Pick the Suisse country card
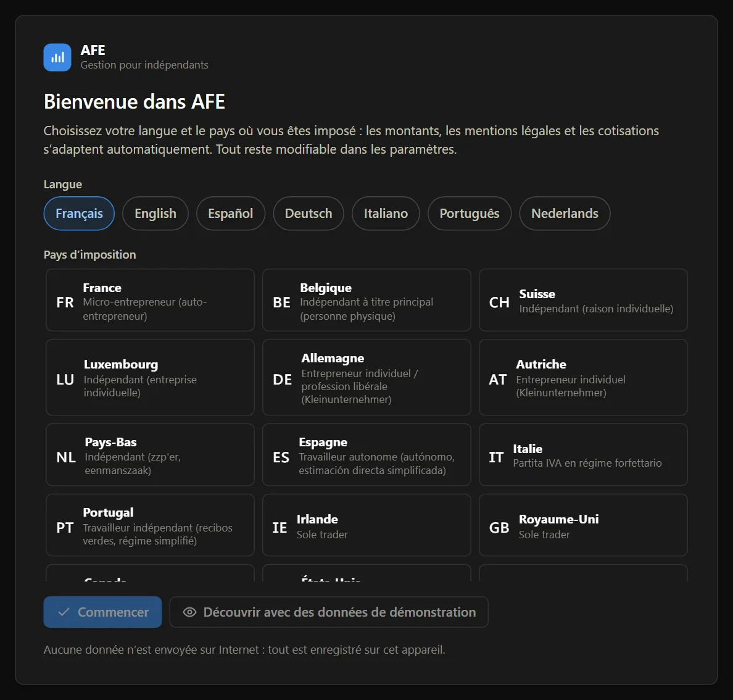The width and height of the screenshot is (733, 700). pyautogui.click(x=583, y=300)
